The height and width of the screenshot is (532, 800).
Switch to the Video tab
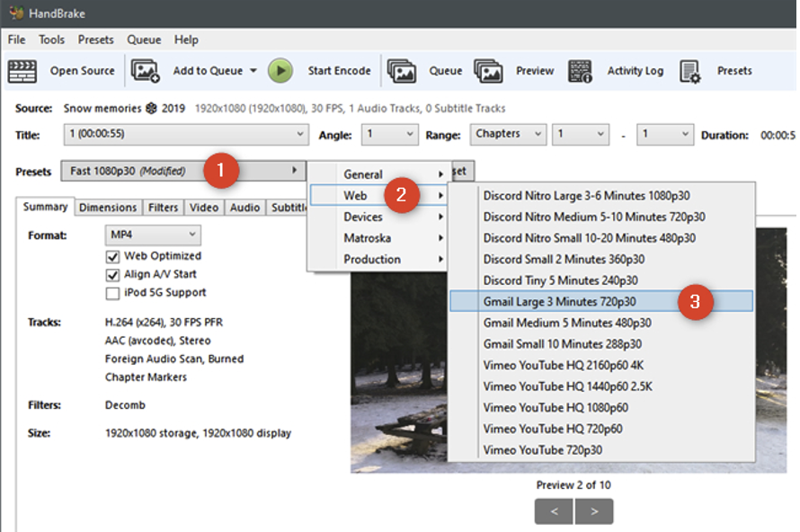click(204, 208)
